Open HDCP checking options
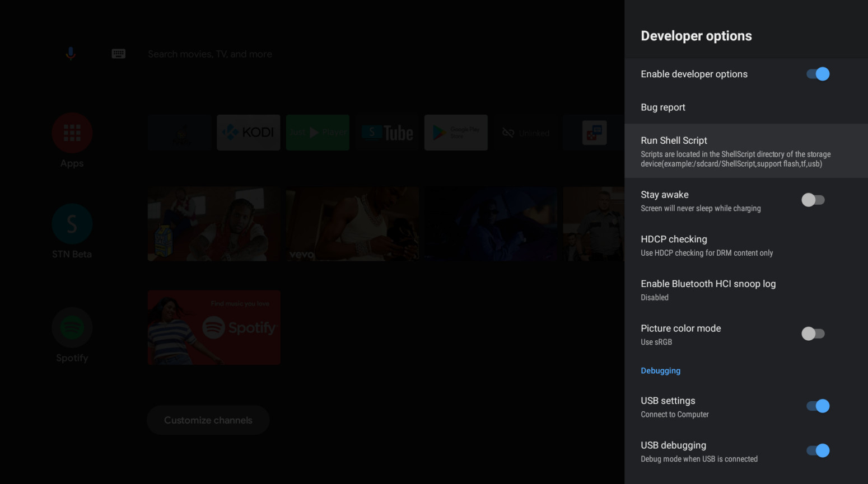This screenshot has height=484, width=868. pyautogui.click(x=707, y=245)
